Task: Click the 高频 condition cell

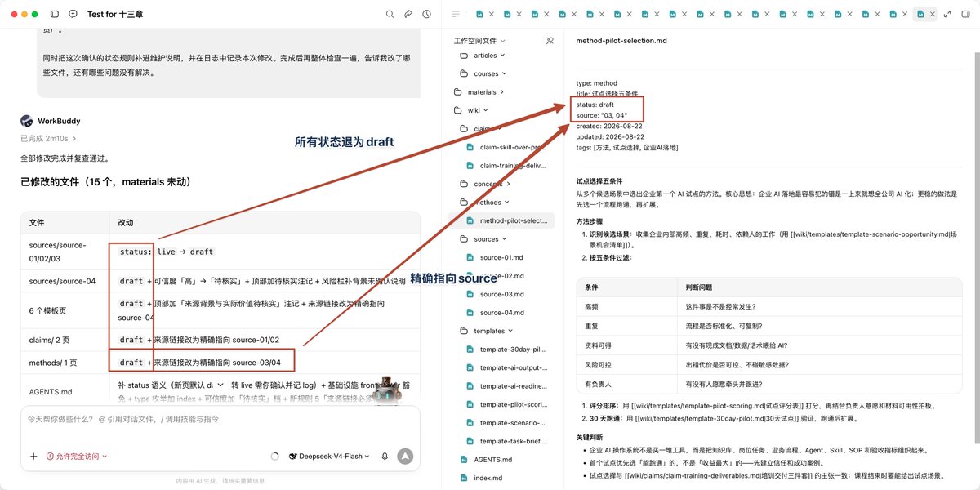Action: click(x=626, y=307)
